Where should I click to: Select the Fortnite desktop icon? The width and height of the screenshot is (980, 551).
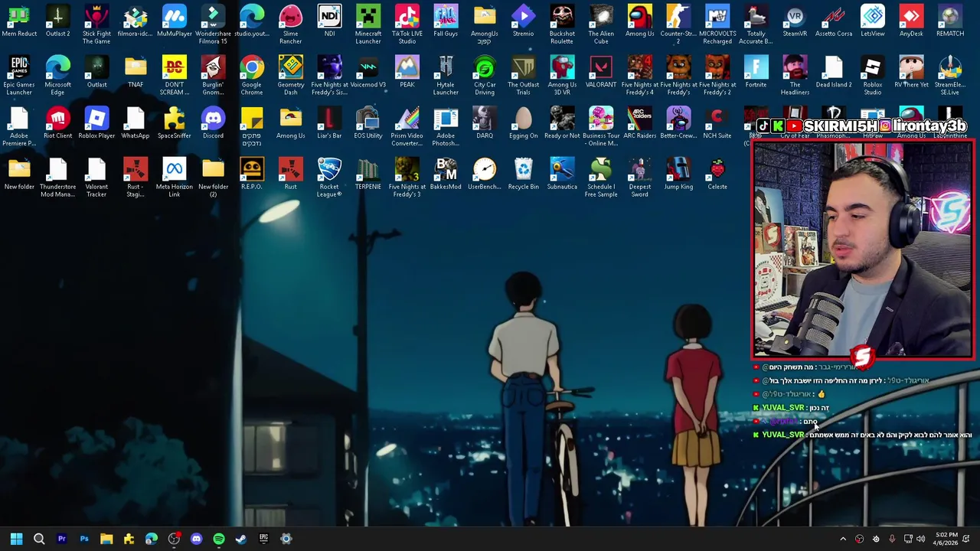pyautogui.click(x=756, y=72)
